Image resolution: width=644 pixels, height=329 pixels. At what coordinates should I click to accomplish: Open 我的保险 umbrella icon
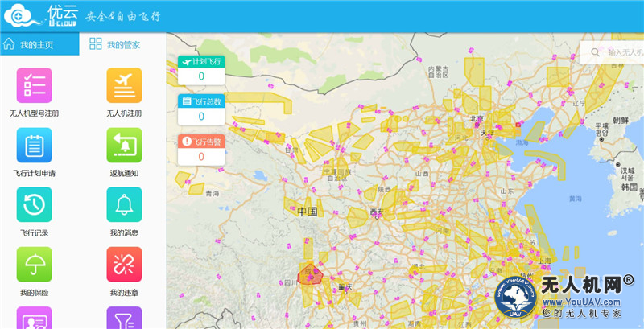click(34, 264)
